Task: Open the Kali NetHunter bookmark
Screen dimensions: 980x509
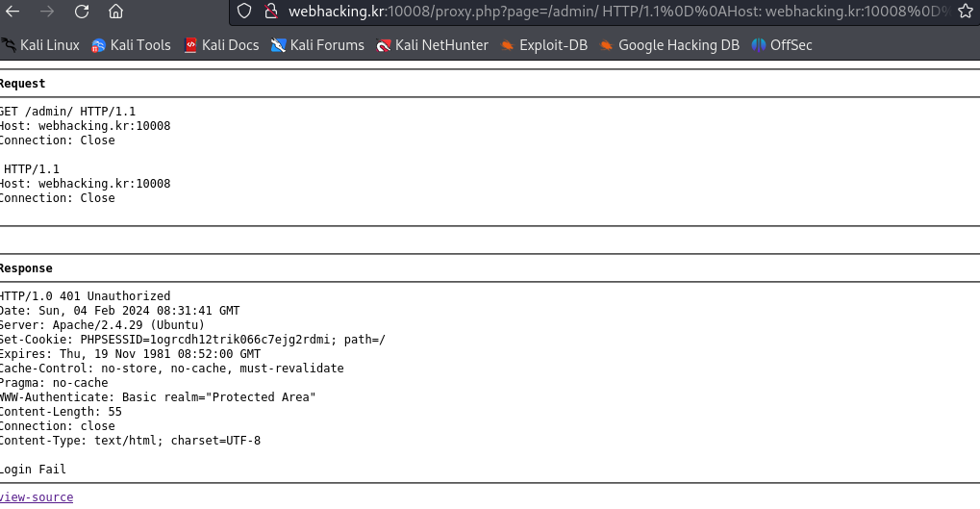Action: (433, 45)
